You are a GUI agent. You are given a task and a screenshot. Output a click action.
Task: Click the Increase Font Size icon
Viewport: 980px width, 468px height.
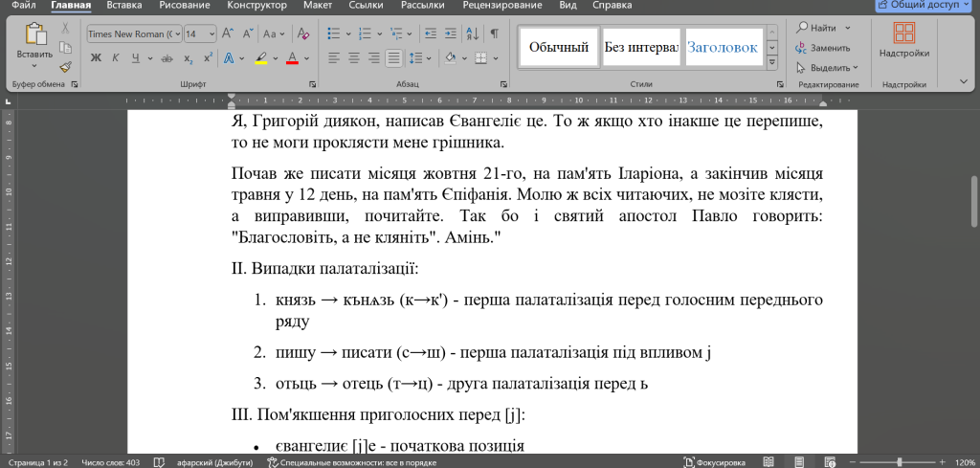coord(228,33)
